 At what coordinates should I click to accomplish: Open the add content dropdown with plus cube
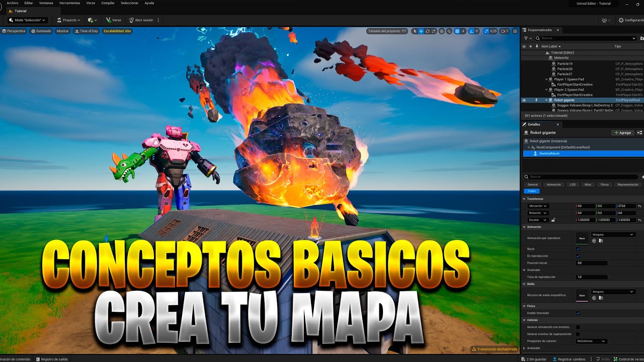(93, 20)
